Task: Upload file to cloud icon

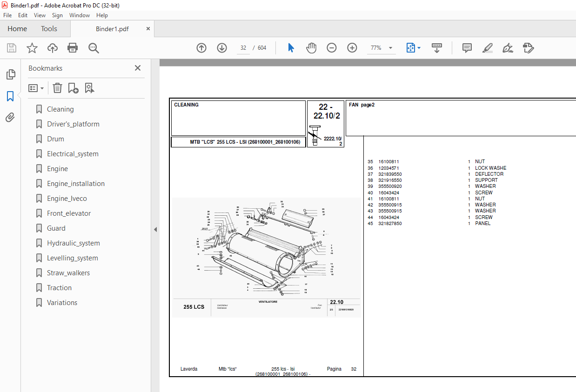Action: pyautogui.click(x=53, y=48)
